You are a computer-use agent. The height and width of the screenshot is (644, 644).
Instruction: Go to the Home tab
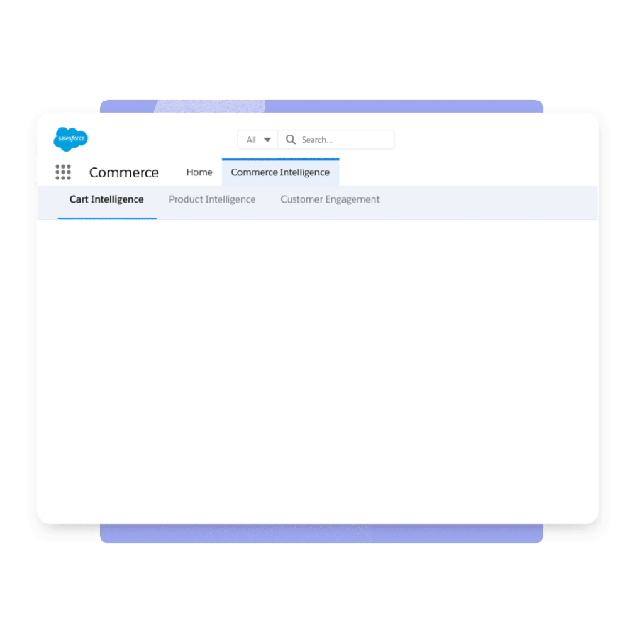199,172
